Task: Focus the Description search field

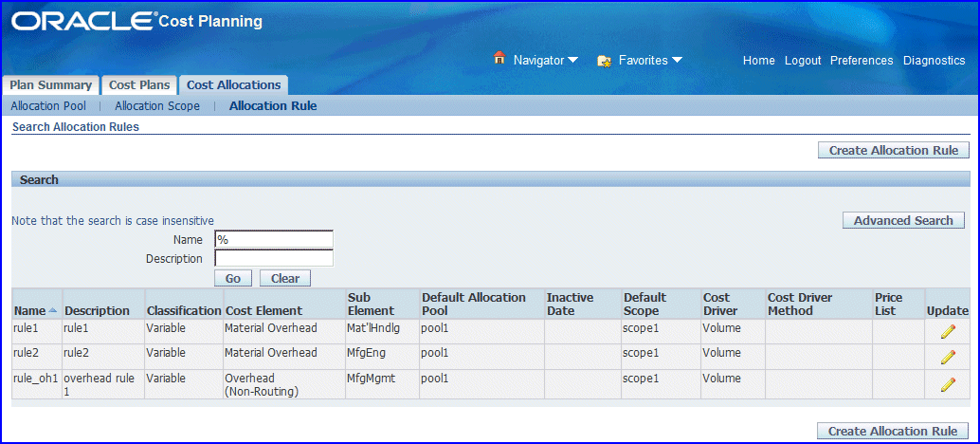Action: [274, 258]
